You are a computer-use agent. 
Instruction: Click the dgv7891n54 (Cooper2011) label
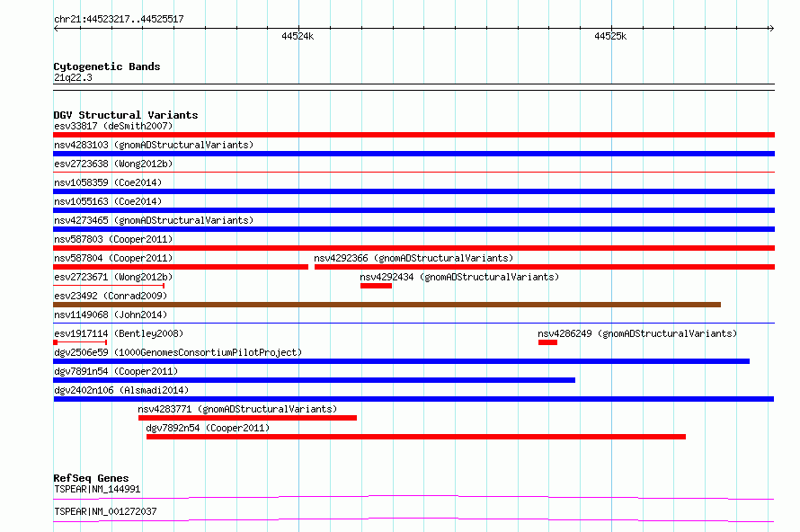click(116, 371)
